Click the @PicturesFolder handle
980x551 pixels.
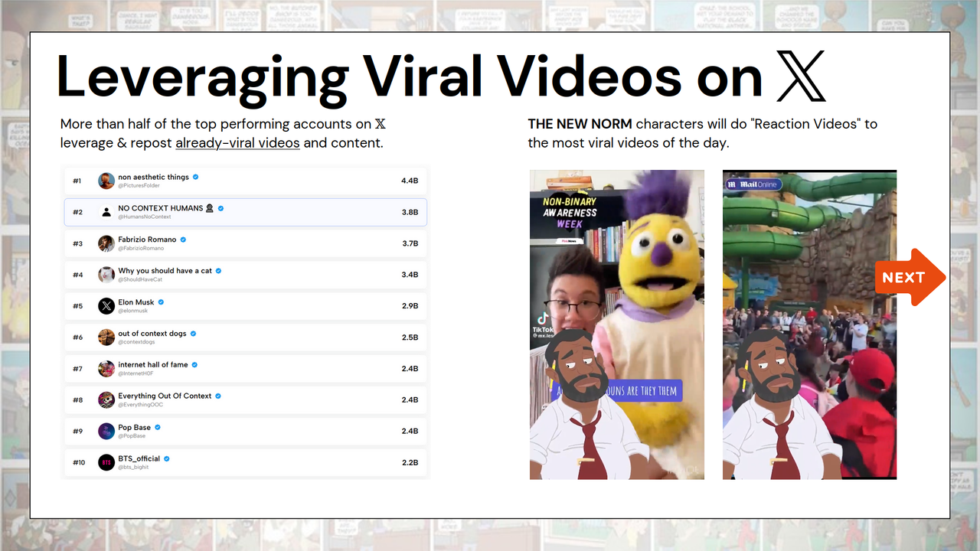(x=139, y=186)
